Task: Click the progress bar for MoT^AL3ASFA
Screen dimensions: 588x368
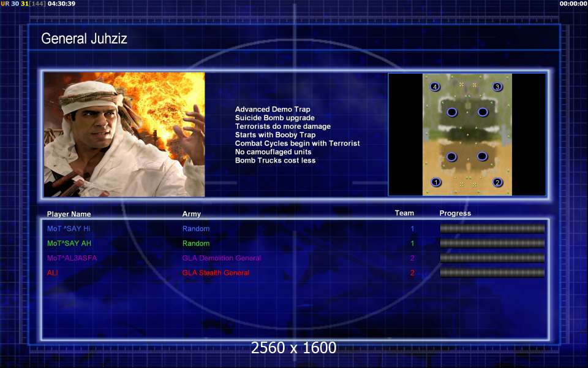Action: 492,258
